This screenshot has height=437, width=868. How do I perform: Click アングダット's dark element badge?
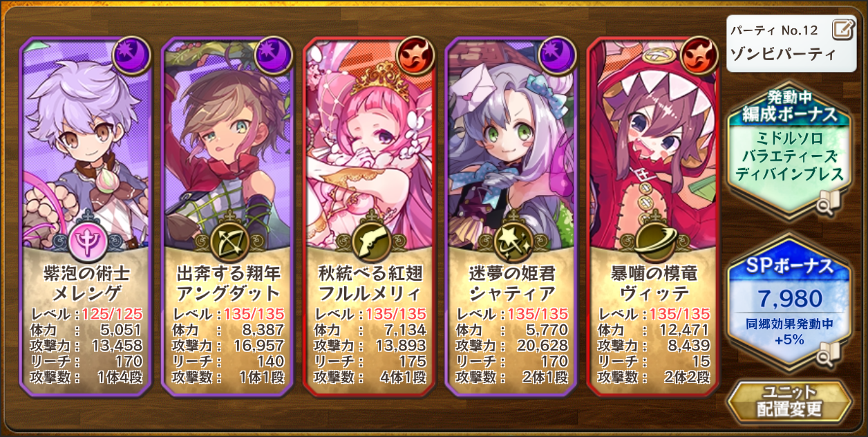[x=274, y=55]
